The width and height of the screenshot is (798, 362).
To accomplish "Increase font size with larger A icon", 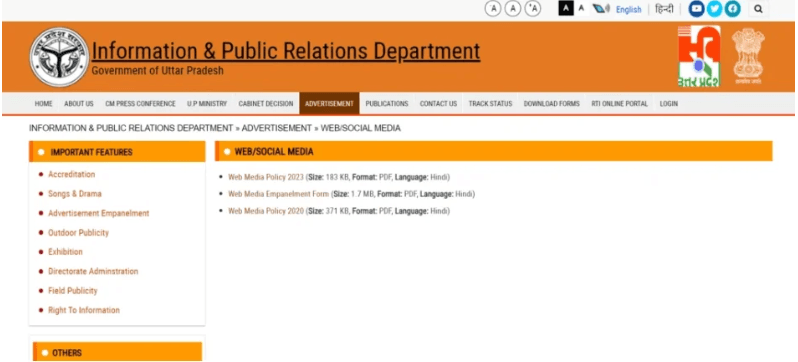I will point(533,9).
